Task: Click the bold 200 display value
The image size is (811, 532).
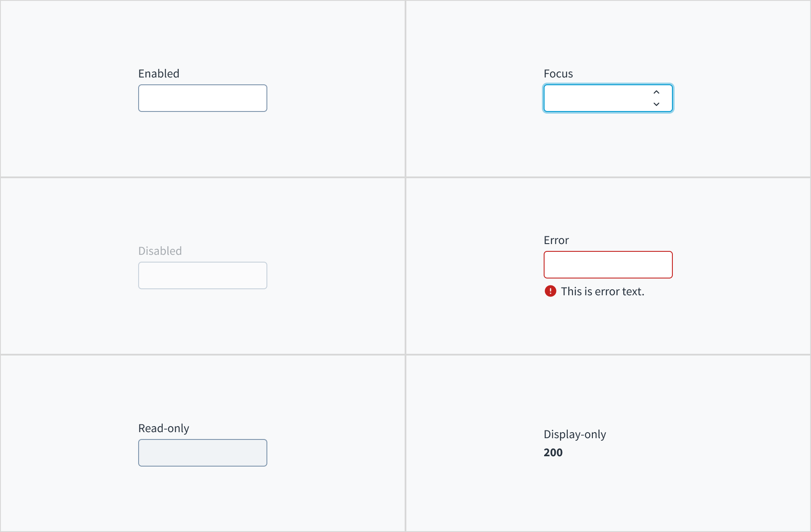Action: point(553,452)
